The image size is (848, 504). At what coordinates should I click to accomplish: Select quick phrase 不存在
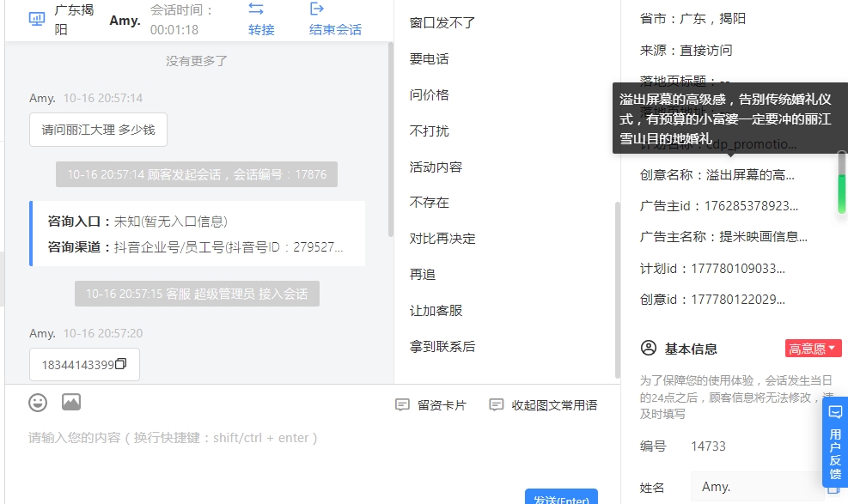[x=429, y=203]
